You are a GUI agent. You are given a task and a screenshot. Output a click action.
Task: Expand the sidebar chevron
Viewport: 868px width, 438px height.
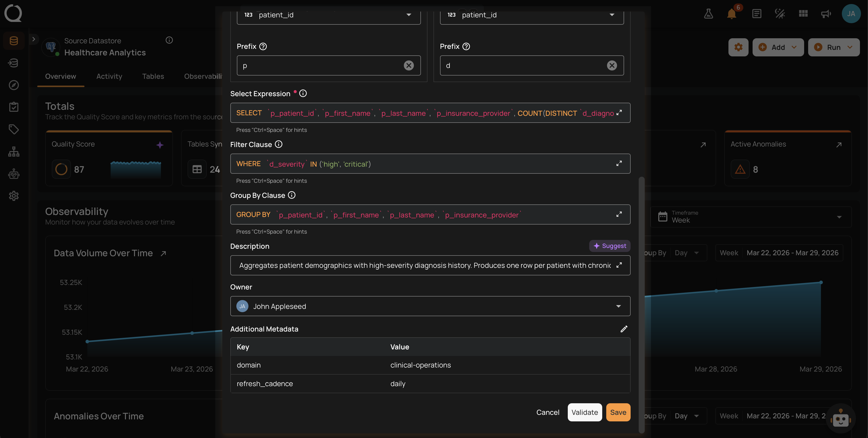[33, 39]
